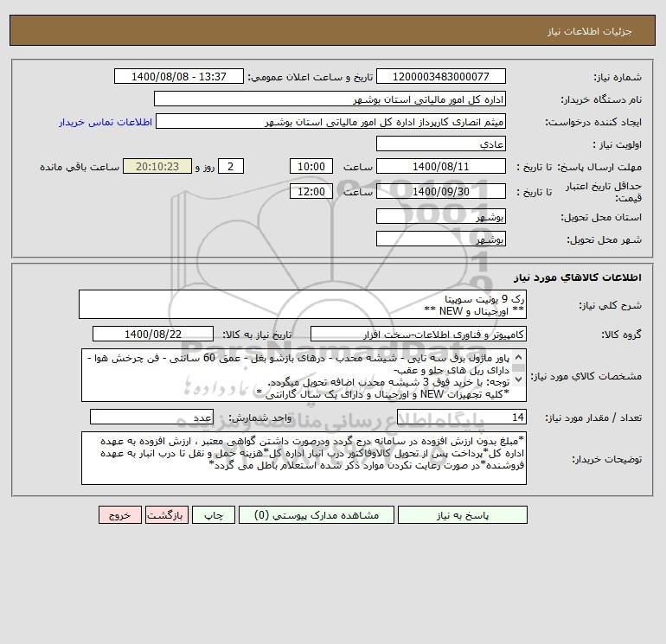
Task: Click the unit field showing عدد
Action: click(x=151, y=417)
